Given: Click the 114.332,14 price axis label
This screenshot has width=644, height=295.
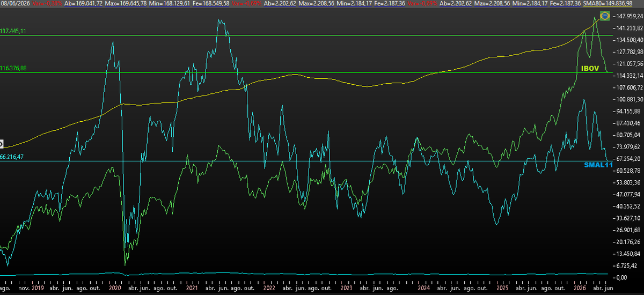Looking at the screenshot, I should pos(628,76).
